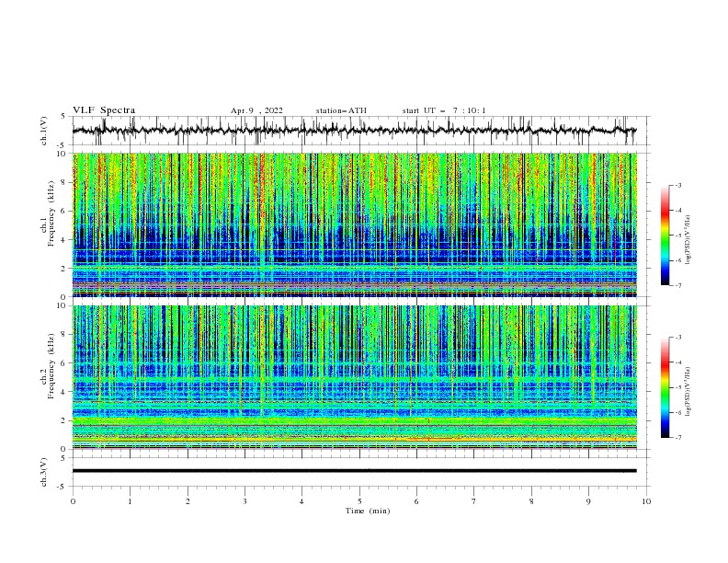
Task: Click the 7 tick label on Time axis
Action: 474,501
